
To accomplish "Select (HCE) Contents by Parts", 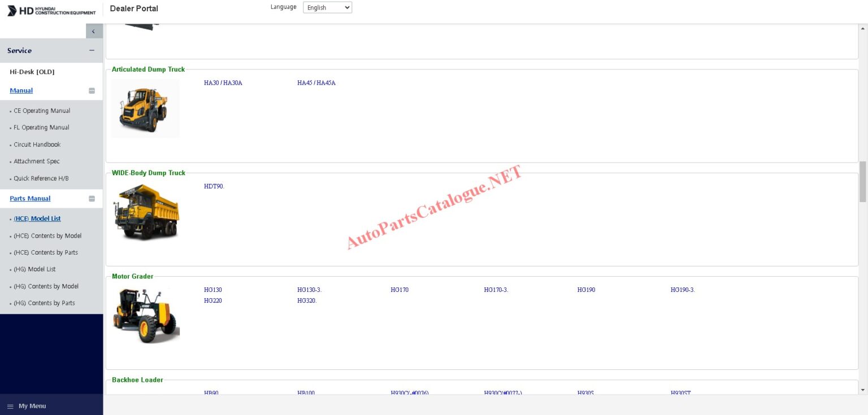I will coord(46,252).
